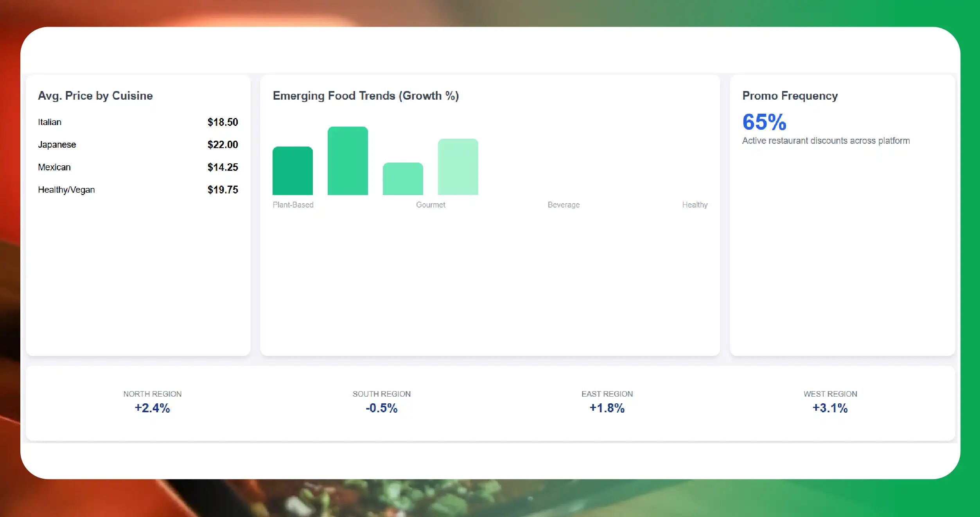
Task: Click the tallest green bar in chart
Action: (348, 161)
